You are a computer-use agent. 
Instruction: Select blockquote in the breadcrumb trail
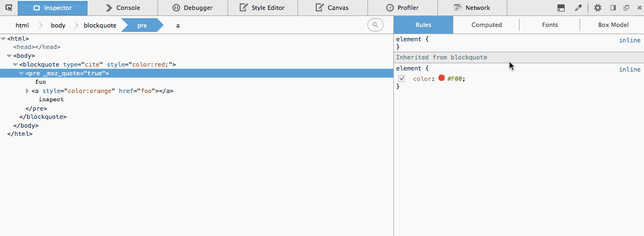(x=100, y=25)
